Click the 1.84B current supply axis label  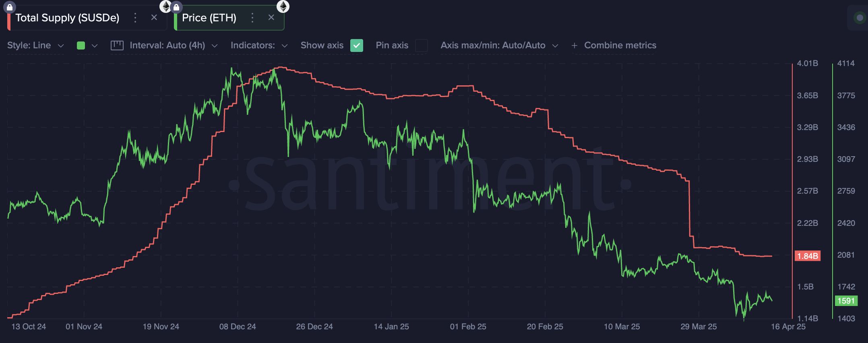pyautogui.click(x=807, y=256)
